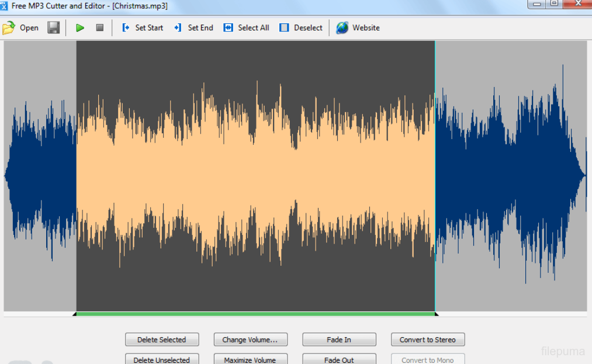Apply Fade In to the selection

[x=339, y=339]
